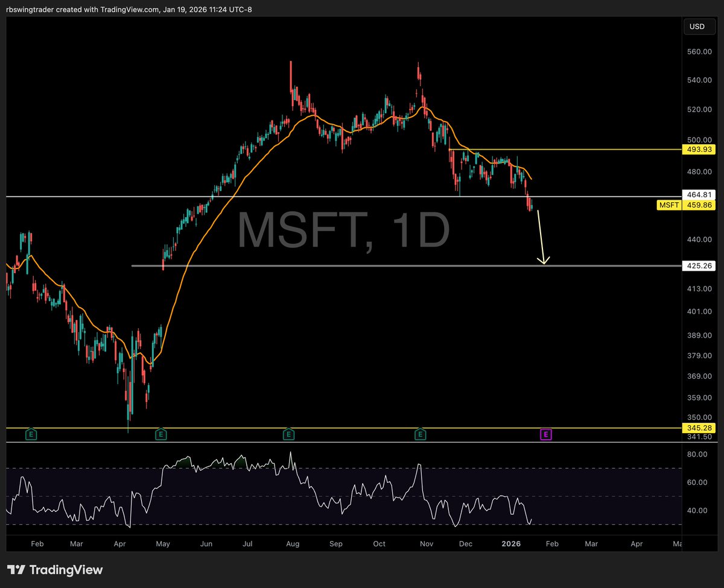Select the green earnings E marker near early August

pyautogui.click(x=289, y=434)
